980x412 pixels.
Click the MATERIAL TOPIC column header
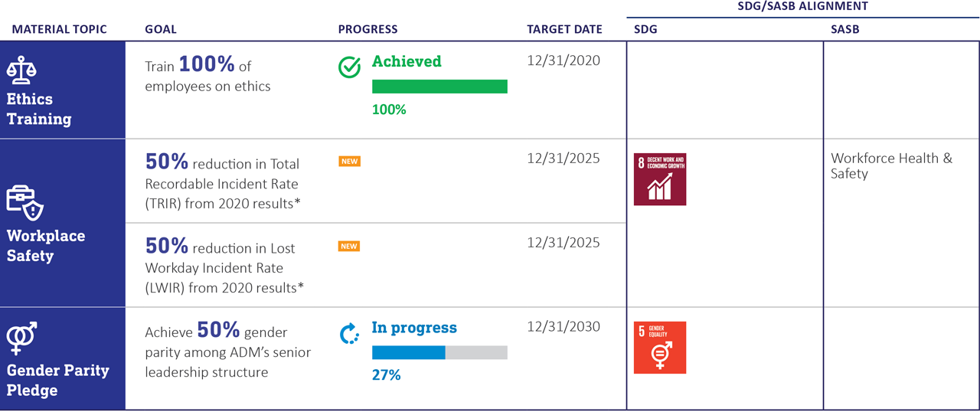tap(59, 30)
